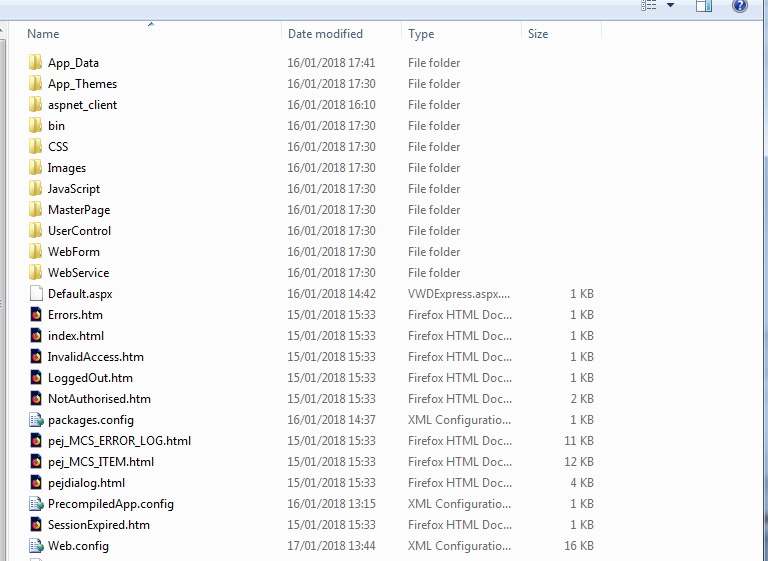Image resolution: width=768 pixels, height=561 pixels.
Task: Click the WebForm folder icon
Action: pyautogui.click(x=35, y=251)
